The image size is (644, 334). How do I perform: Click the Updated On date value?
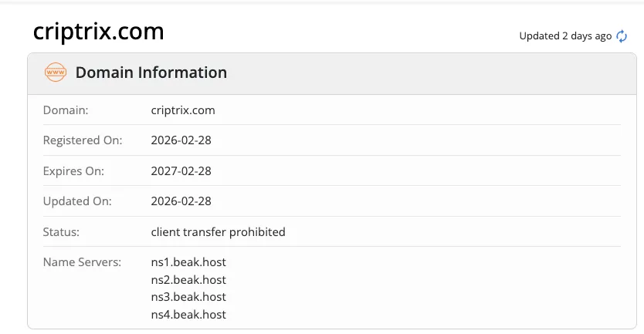click(x=181, y=201)
